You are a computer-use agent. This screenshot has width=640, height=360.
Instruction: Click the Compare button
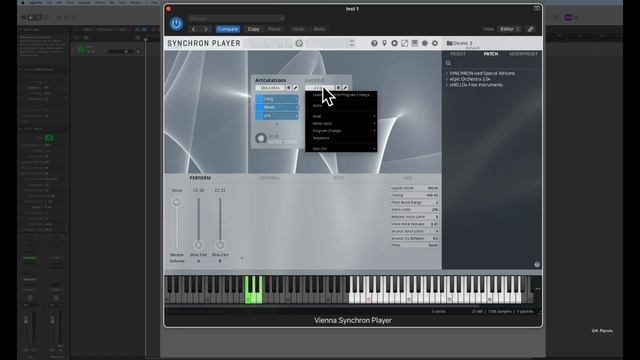point(228,29)
